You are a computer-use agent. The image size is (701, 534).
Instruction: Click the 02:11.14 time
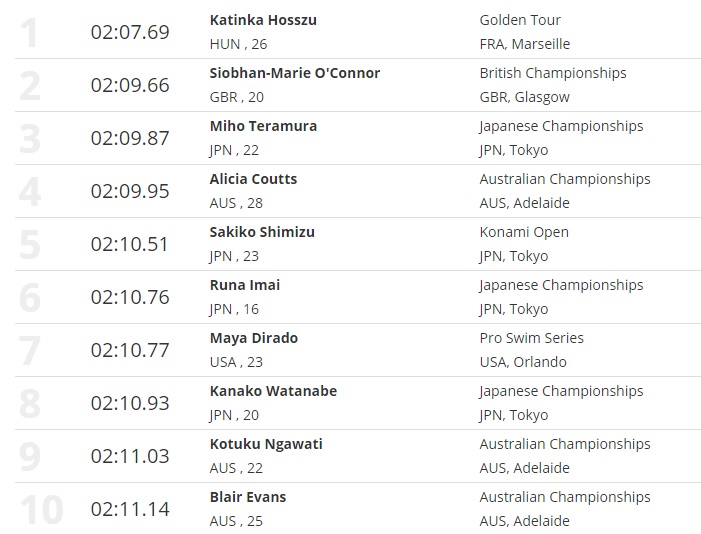(130, 509)
